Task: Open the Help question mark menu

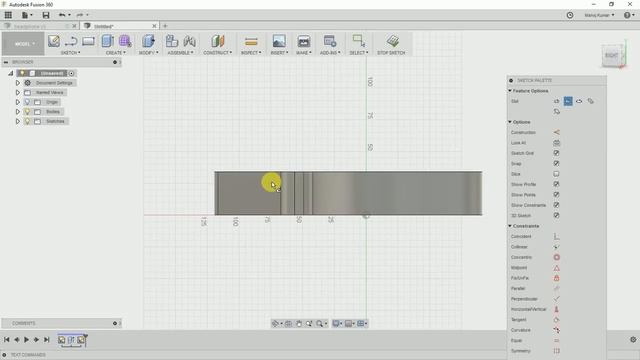Action: click(x=629, y=15)
